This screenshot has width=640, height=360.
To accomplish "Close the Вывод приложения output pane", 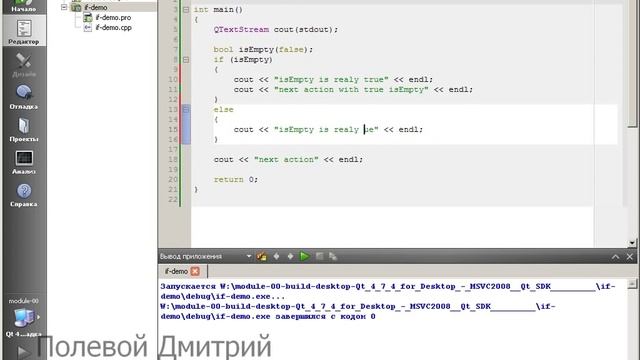I will tap(629, 257).
